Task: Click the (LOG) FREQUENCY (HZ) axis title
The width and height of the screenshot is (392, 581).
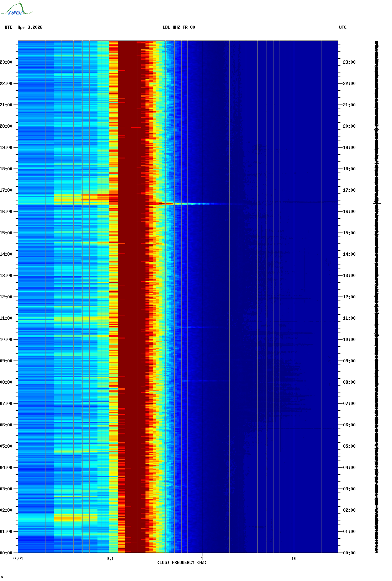Action: (182, 563)
